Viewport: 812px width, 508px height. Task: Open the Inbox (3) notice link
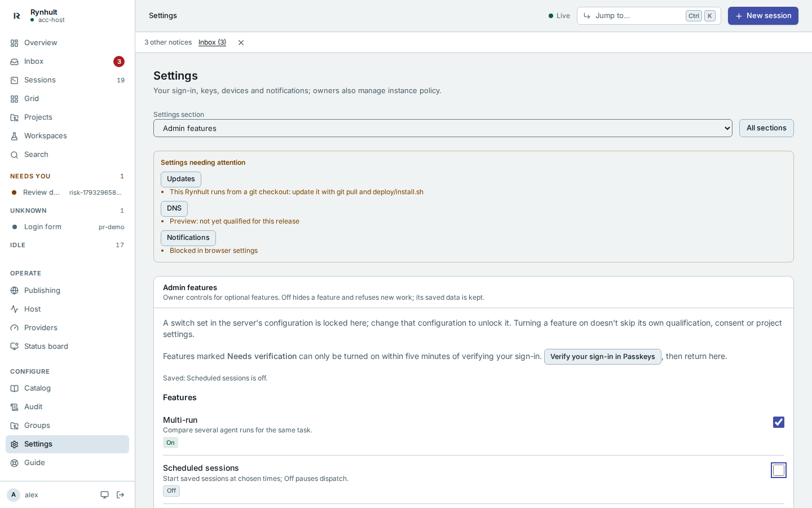(212, 42)
